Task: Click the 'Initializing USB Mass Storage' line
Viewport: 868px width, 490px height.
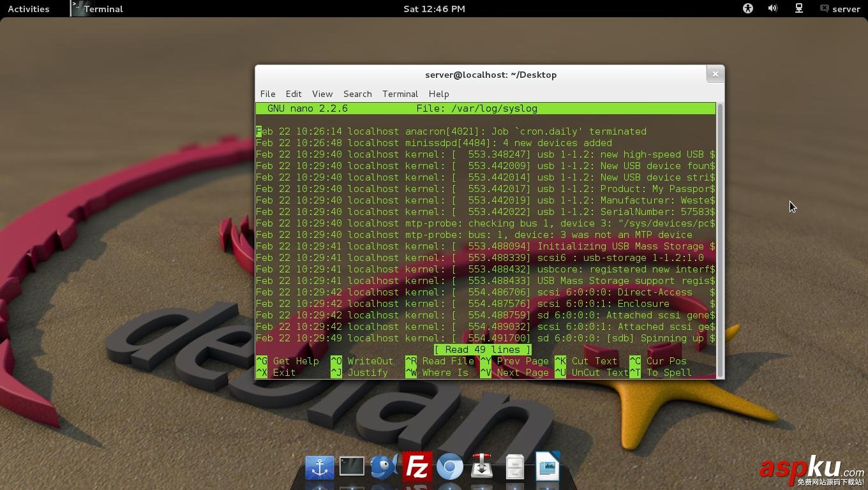Action: pyautogui.click(x=485, y=246)
